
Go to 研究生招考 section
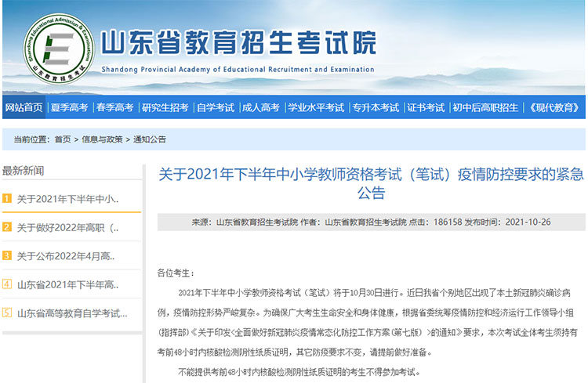pos(165,107)
